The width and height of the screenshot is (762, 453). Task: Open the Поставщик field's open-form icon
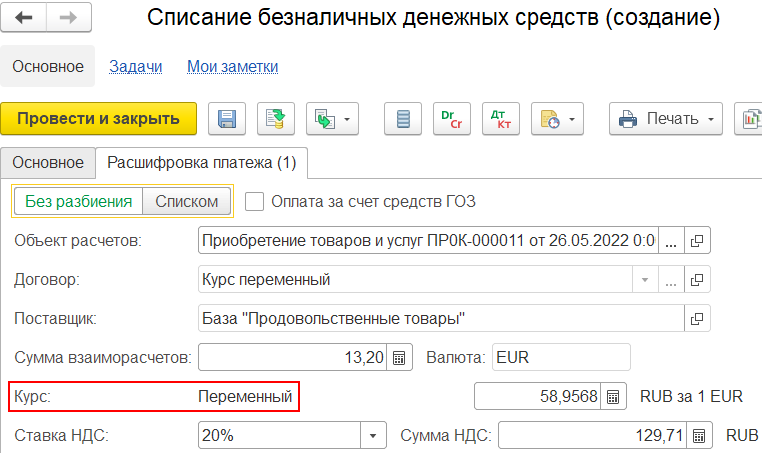696,319
